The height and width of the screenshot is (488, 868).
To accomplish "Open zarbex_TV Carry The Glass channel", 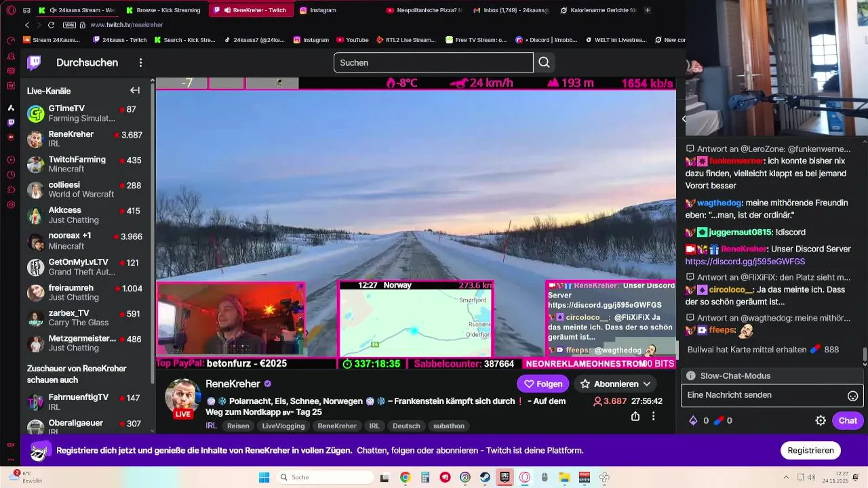I will click(85, 318).
